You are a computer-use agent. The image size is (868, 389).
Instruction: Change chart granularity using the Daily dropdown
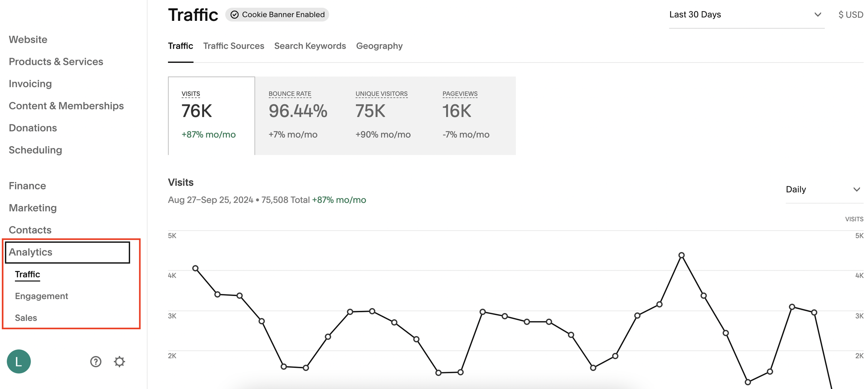coord(824,189)
